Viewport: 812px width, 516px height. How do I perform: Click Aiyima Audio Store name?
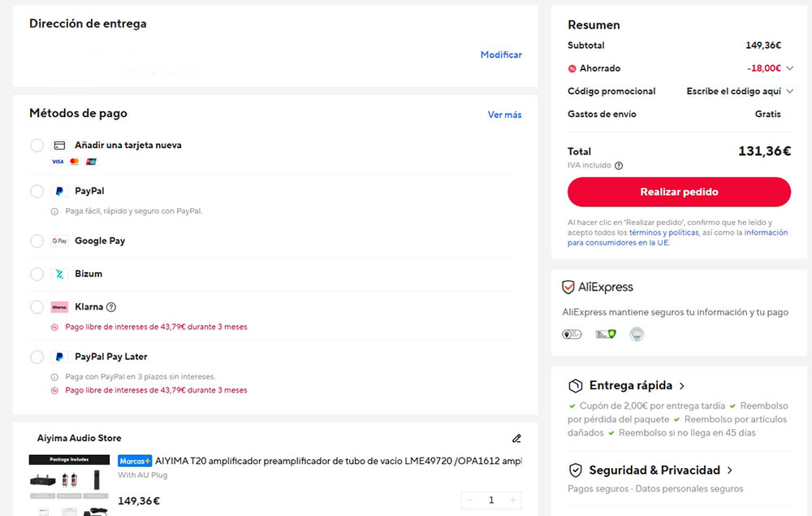[x=80, y=438]
